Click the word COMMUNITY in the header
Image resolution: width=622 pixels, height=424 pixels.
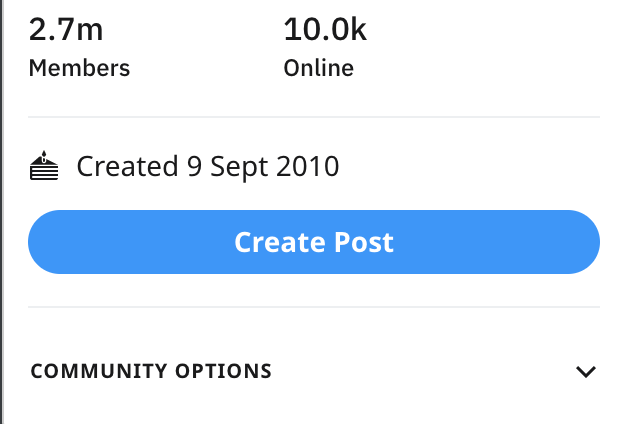coord(99,371)
